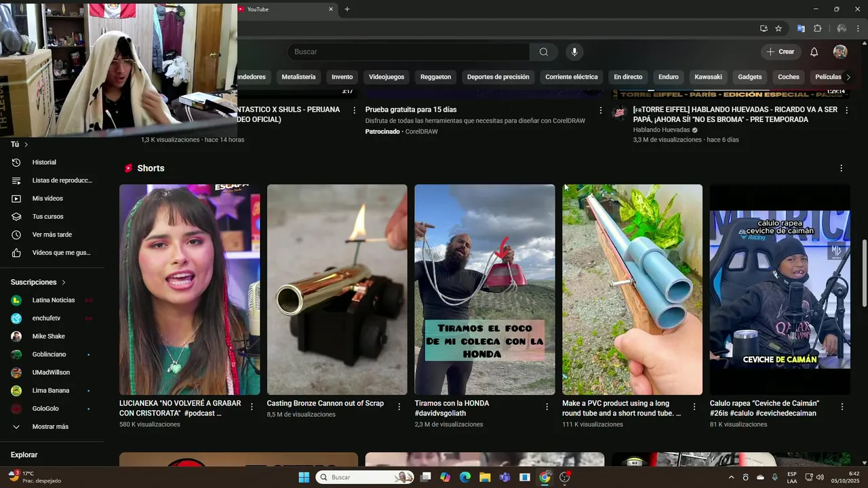Play the Tiramos con la HONDA short
Screen dimensions: 868x488
point(485,289)
